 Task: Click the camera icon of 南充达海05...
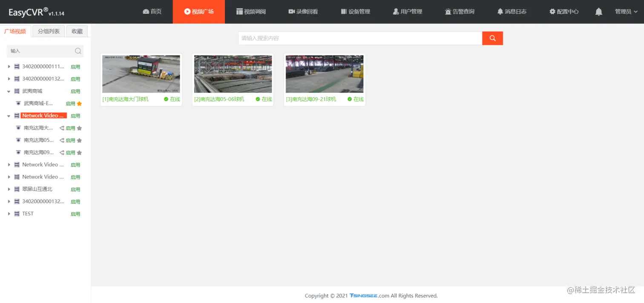coord(18,140)
